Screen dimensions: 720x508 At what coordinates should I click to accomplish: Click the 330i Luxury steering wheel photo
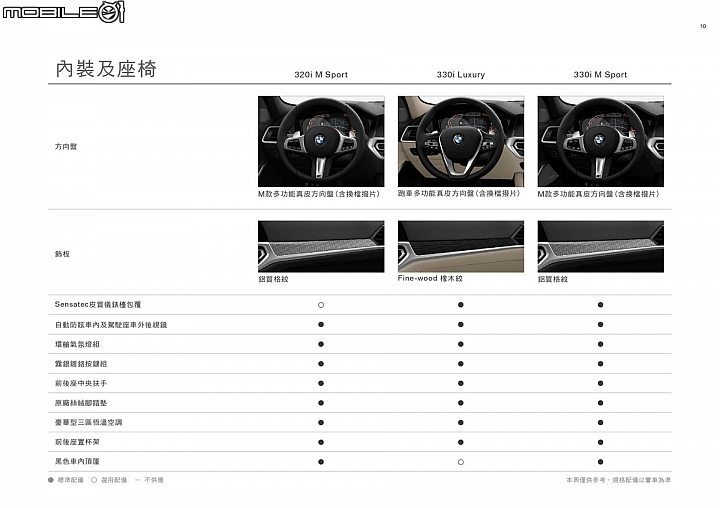tap(461, 141)
